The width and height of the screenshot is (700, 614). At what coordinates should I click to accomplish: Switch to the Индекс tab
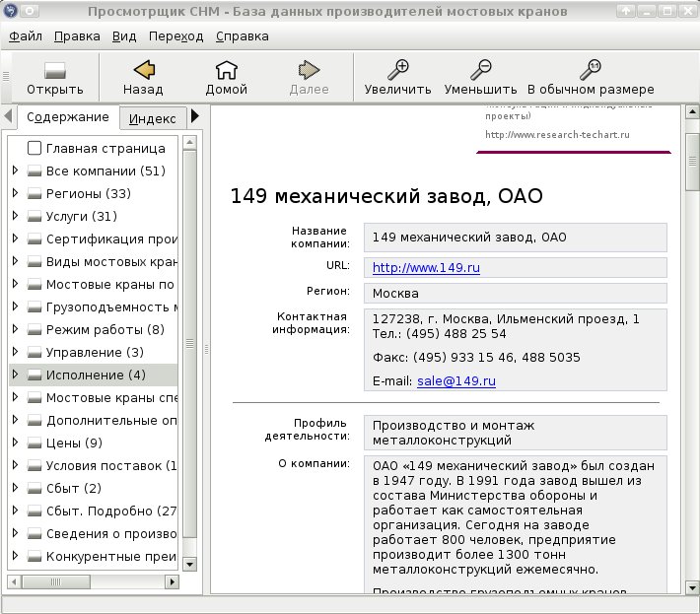click(x=152, y=118)
